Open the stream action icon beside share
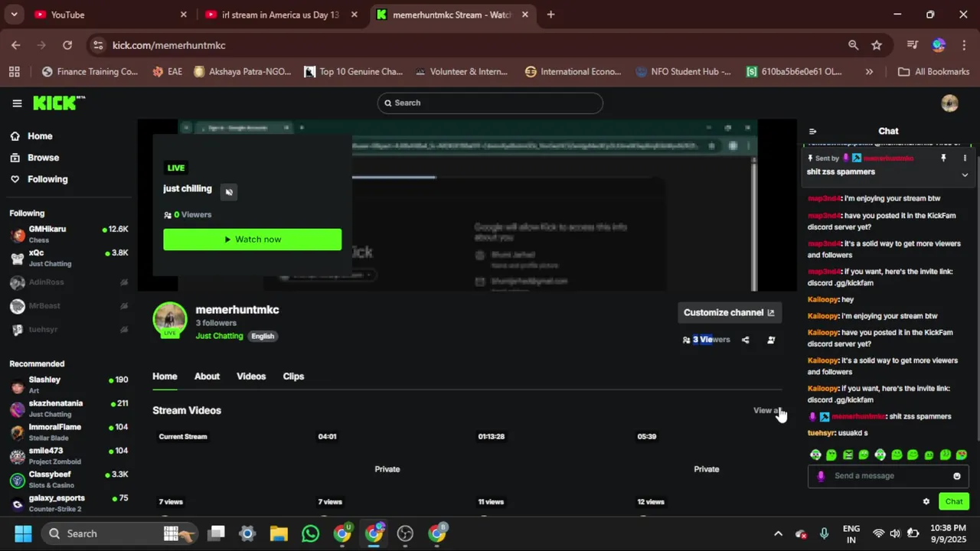Viewport: 980px width, 551px height. 771,340
